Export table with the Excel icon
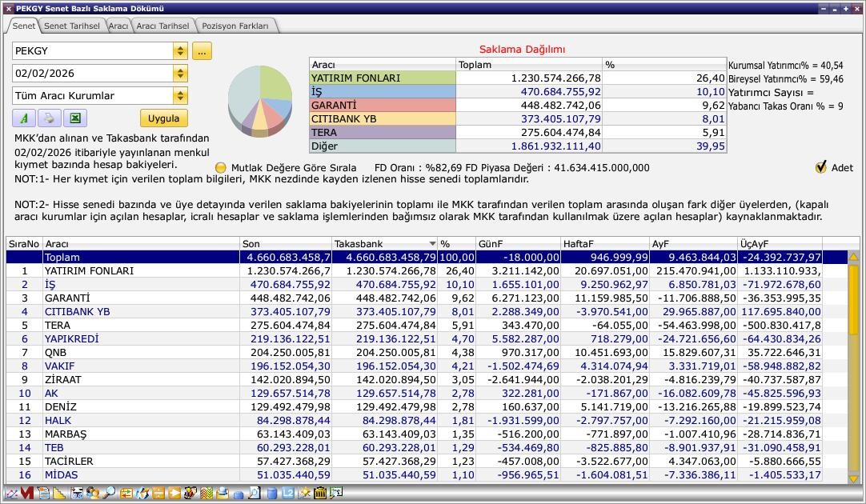866x504 pixels. tap(74, 118)
